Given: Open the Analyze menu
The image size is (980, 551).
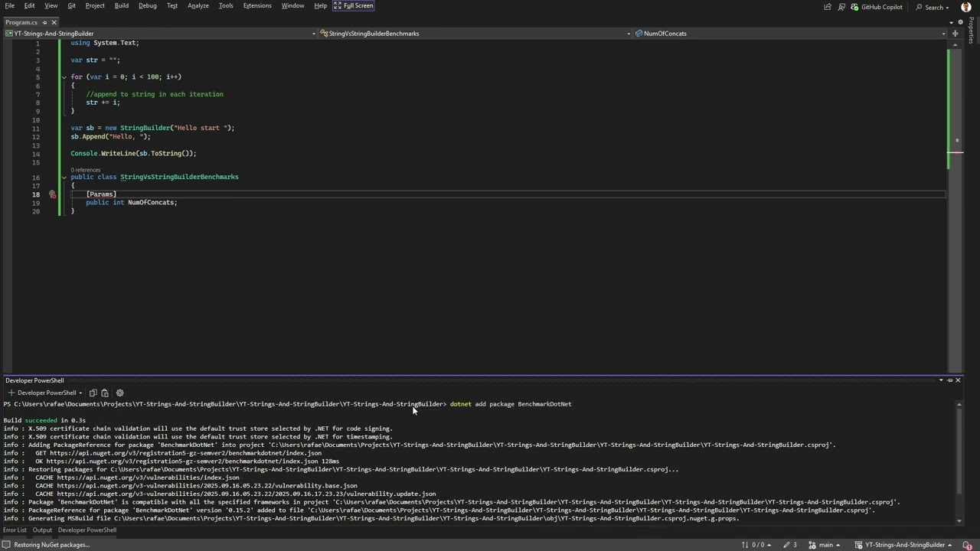Looking at the screenshot, I should (x=198, y=5).
